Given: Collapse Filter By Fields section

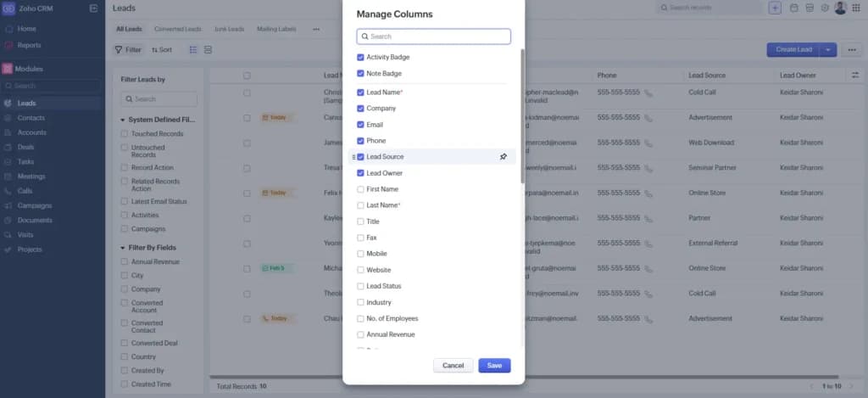Looking at the screenshot, I should [122, 248].
